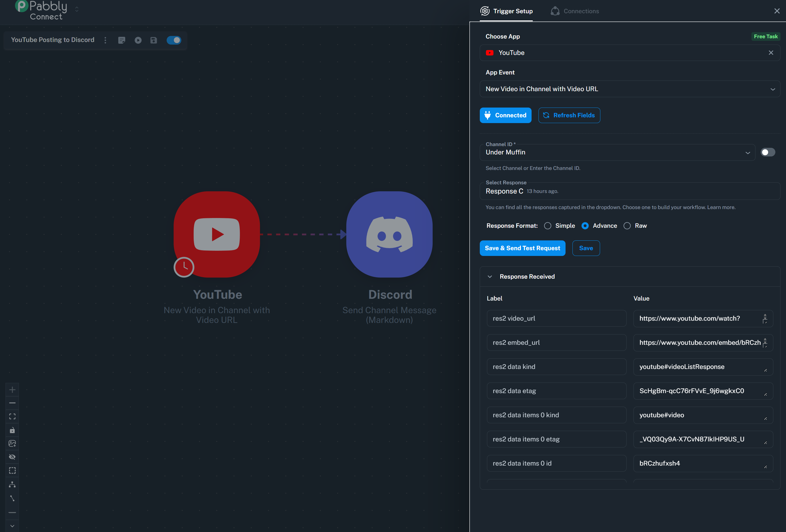Open the Select Response dropdown
The height and width of the screenshot is (532, 786).
630,191
